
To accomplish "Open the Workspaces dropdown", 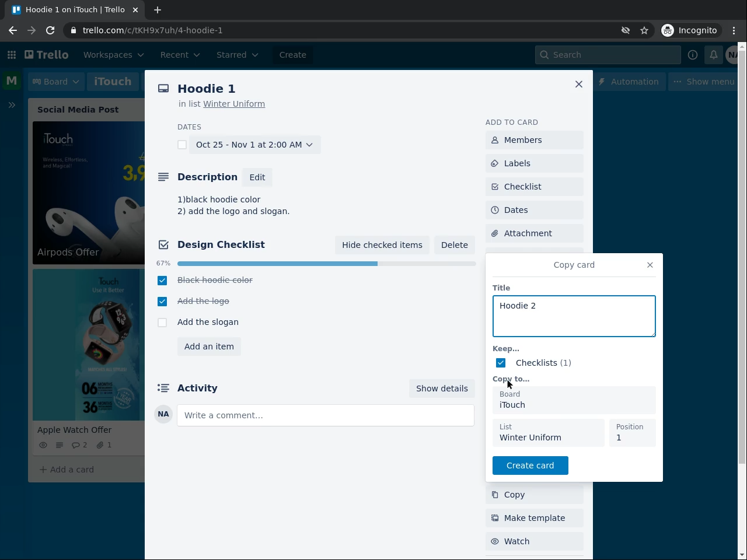I will pos(113,55).
